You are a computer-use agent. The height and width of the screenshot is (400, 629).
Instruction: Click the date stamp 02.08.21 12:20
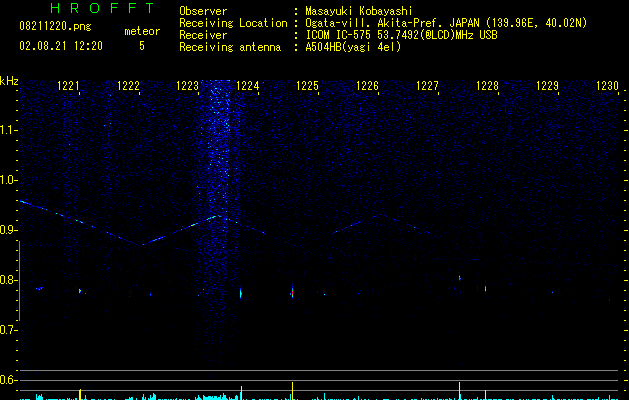(x=61, y=46)
